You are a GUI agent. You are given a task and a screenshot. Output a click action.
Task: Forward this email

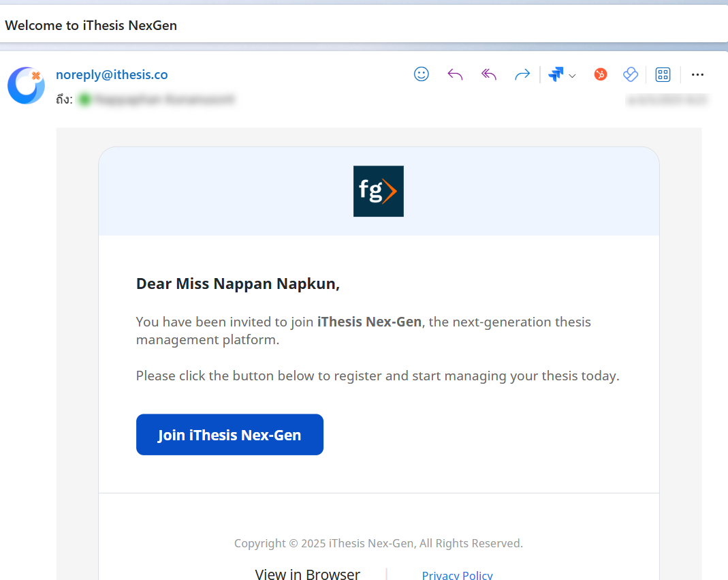522,74
